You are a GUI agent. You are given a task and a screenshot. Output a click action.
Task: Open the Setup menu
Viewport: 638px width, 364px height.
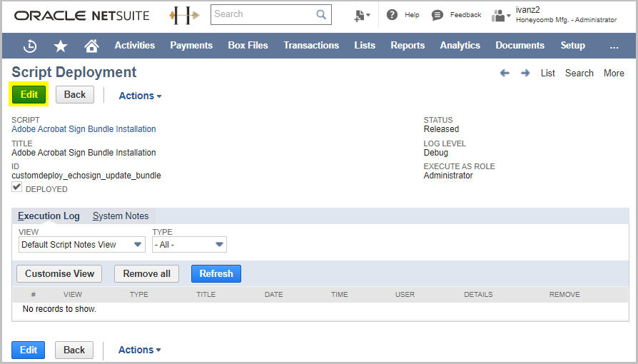(573, 45)
